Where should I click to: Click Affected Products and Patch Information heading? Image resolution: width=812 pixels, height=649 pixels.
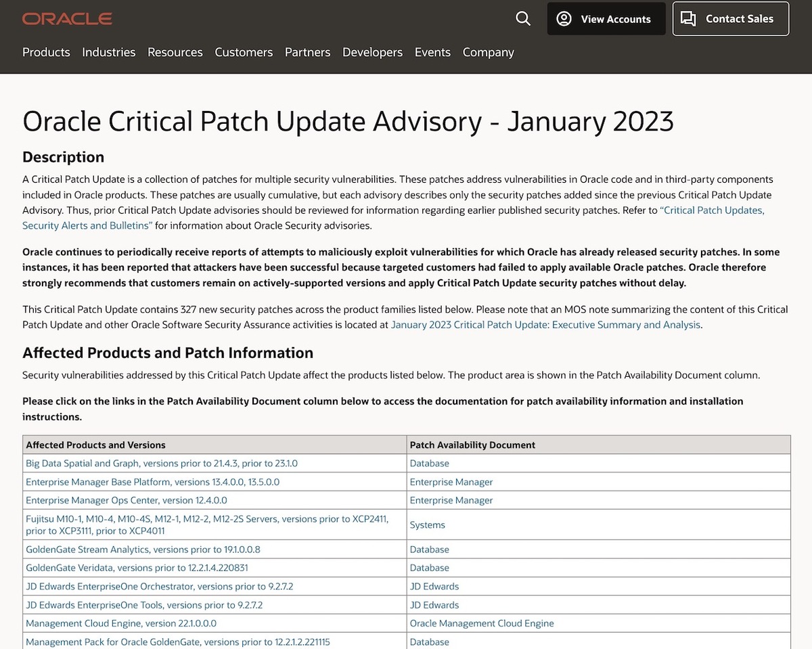tap(168, 353)
